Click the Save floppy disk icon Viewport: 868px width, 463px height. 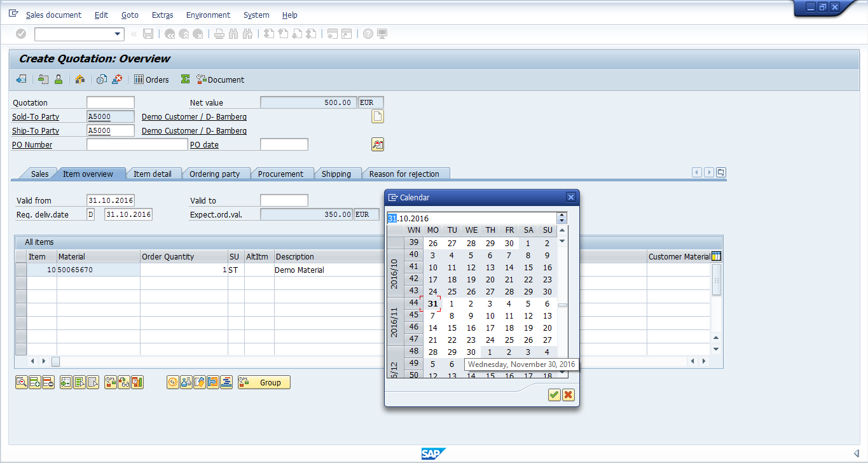[148, 34]
